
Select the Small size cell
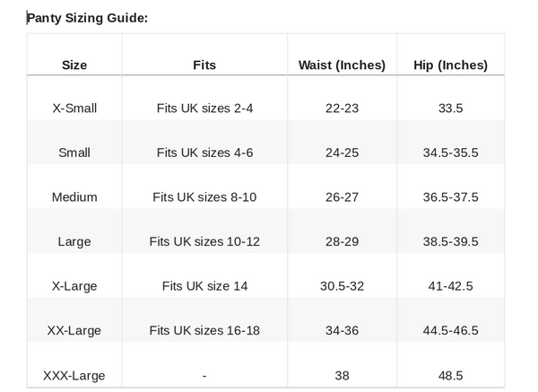pos(74,152)
